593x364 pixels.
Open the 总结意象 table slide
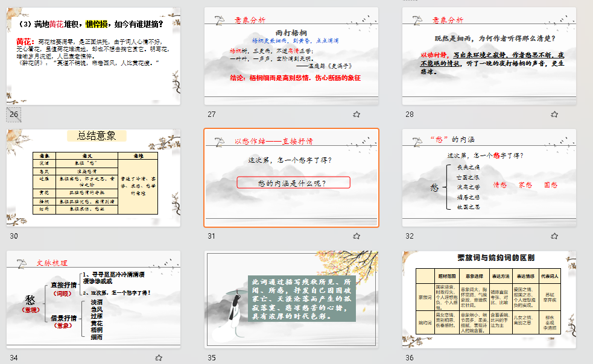click(94, 178)
